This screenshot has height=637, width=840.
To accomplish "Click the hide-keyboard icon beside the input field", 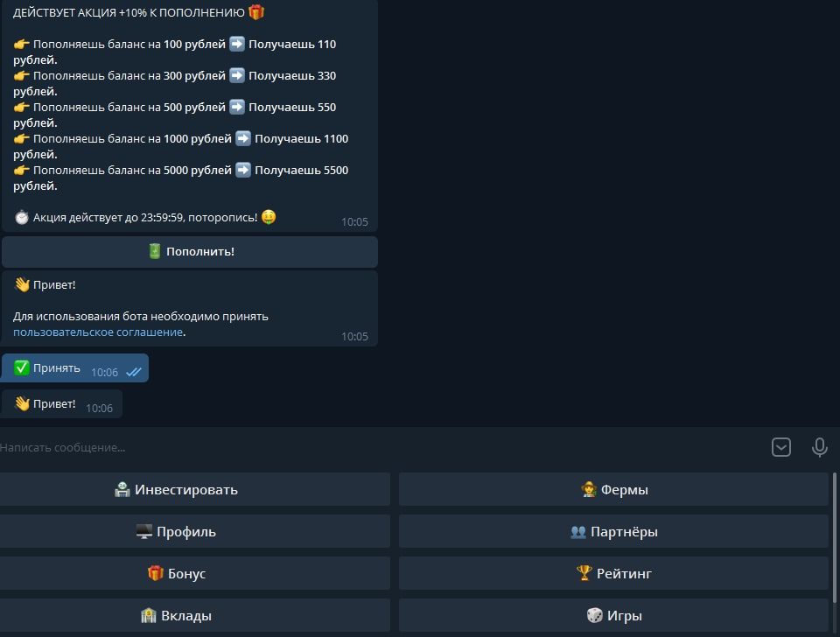I will point(781,446).
